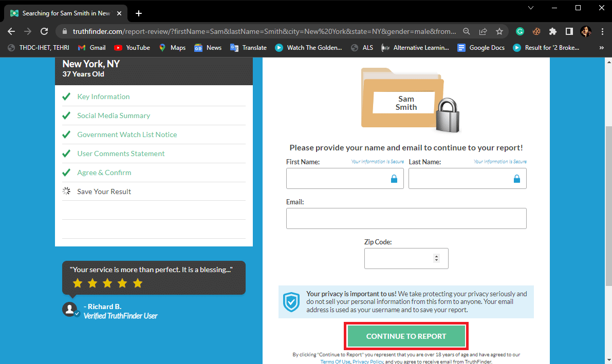612x364 pixels.
Task: Open the Chrome profile avatar
Action: 585,31
